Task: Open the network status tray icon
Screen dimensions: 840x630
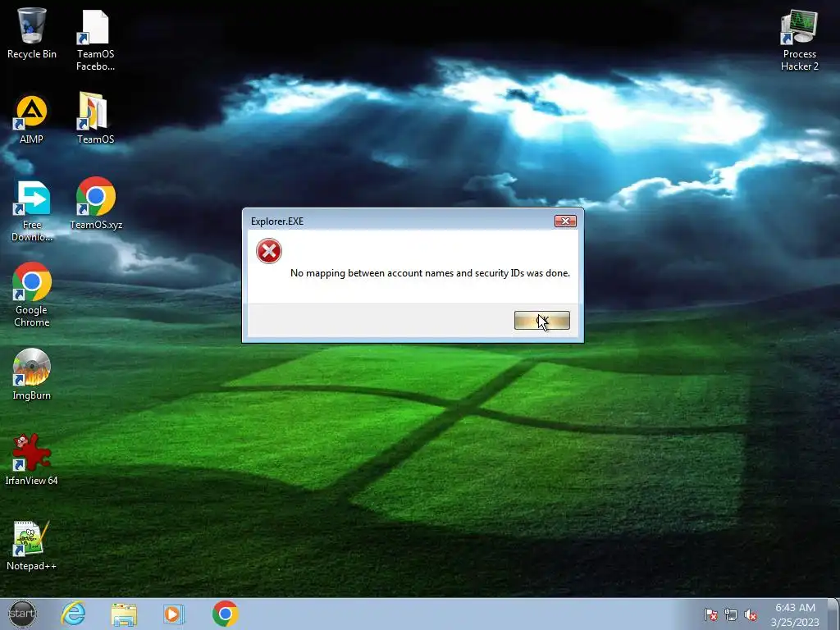Action: pyautogui.click(x=731, y=614)
